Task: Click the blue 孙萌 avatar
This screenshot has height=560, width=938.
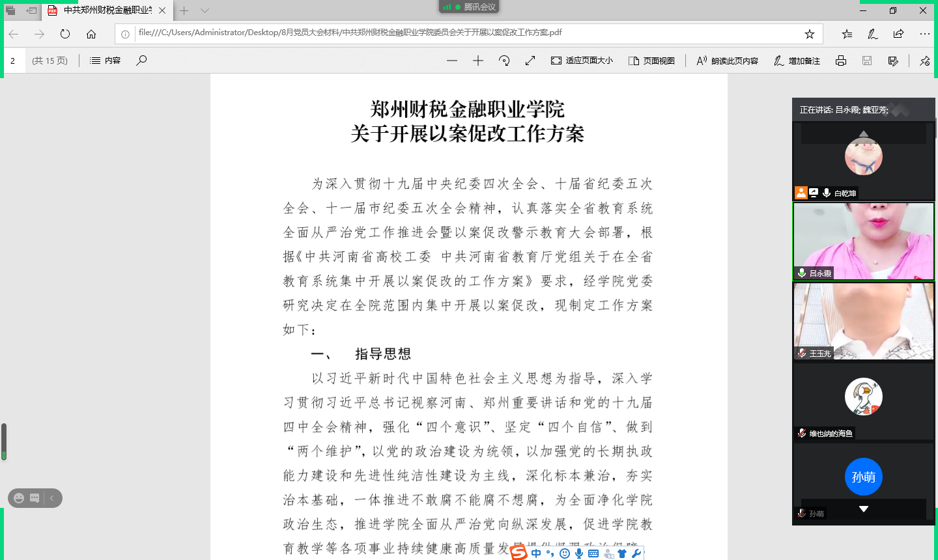Action: pyautogui.click(x=864, y=477)
